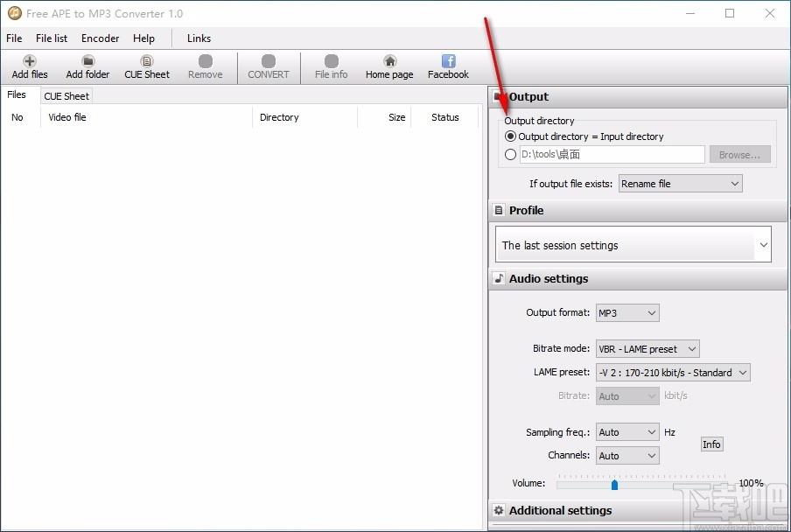
Task: Click the Profile section icon
Action: click(499, 210)
